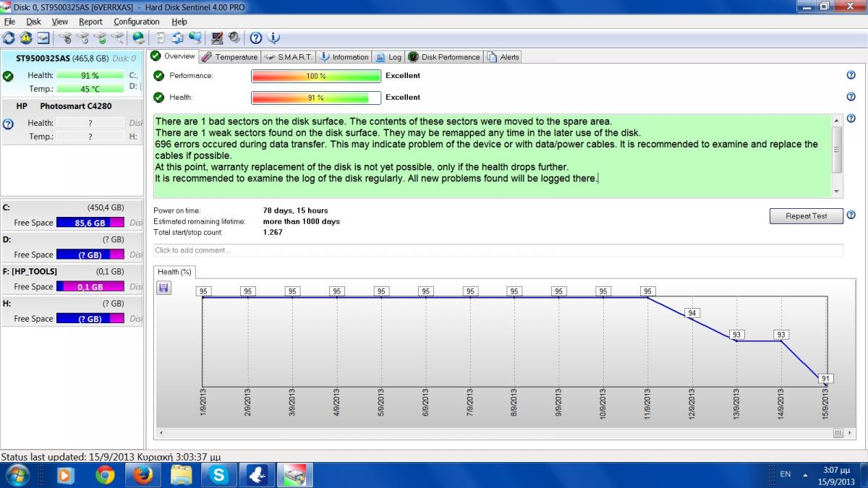Show hidden tray icons arrow
Viewport: 868px width, 488px height.
[x=805, y=475]
